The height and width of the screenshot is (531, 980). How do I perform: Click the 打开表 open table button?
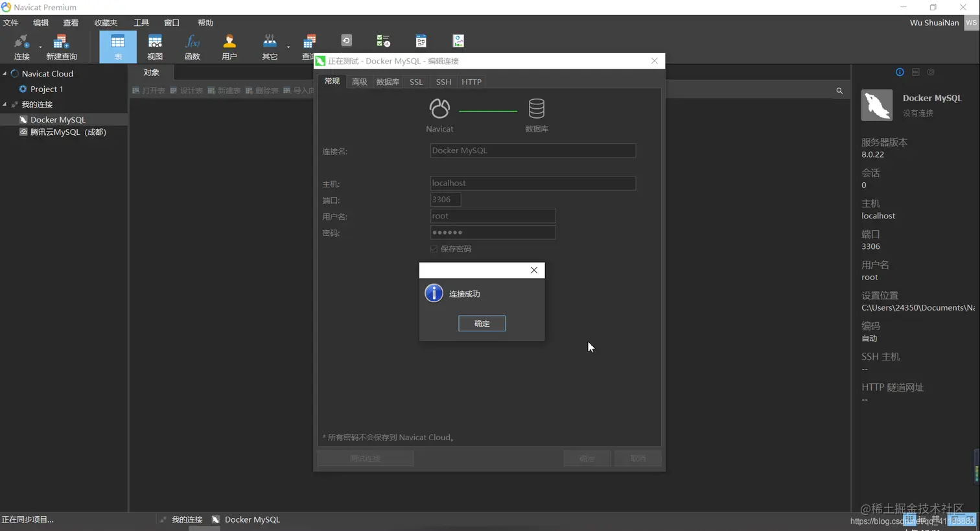click(x=148, y=91)
